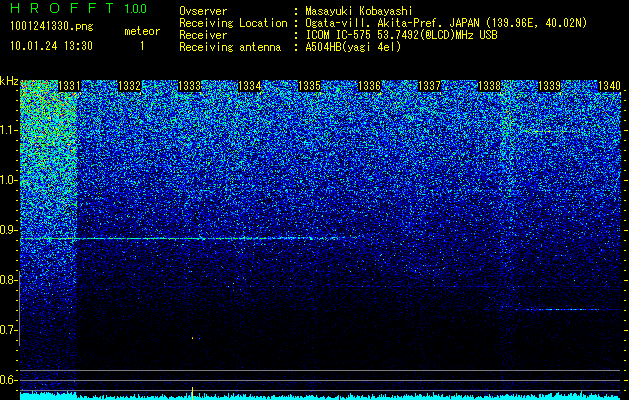Click the 1334 time marker label
This screenshot has height=400, width=629.
click(250, 86)
